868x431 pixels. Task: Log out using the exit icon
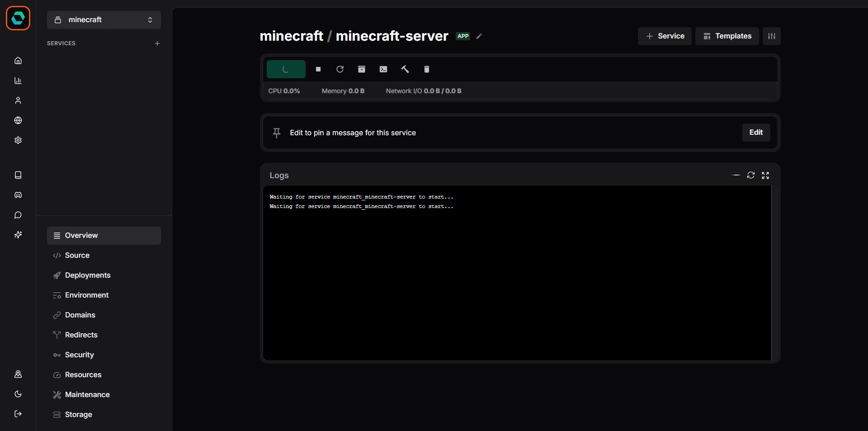[x=18, y=414]
